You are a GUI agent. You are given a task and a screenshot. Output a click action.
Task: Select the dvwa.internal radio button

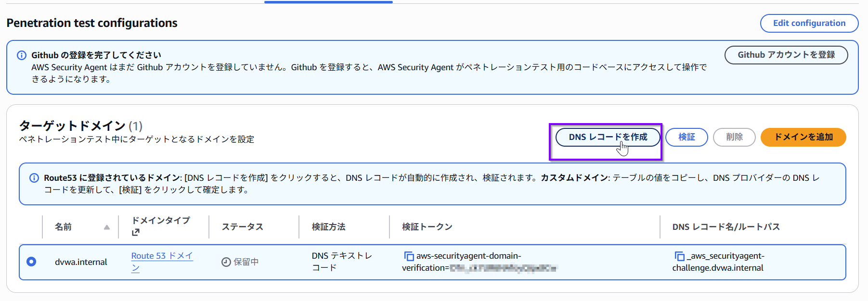[31, 262]
